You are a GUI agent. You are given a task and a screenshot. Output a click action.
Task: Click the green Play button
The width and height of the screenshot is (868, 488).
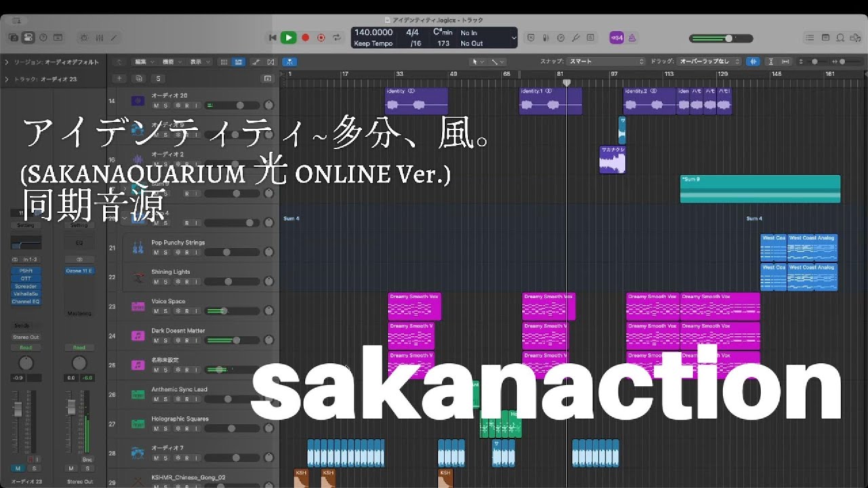tap(288, 38)
